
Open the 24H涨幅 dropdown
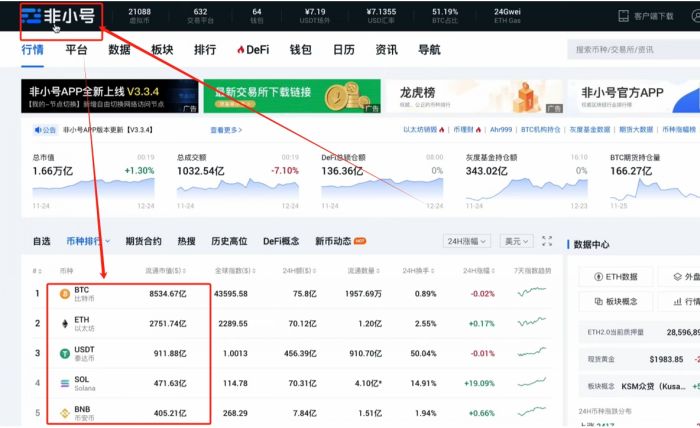pos(465,241)
